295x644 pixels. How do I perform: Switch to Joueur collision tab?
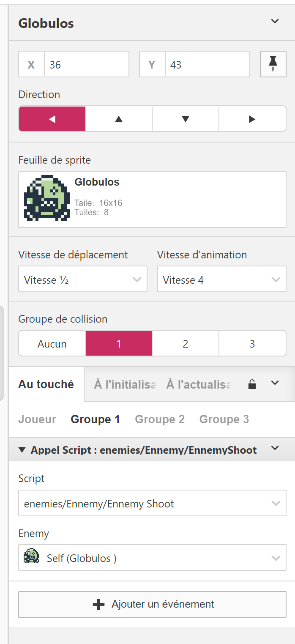pyautogui.click(x=37, y=419)
